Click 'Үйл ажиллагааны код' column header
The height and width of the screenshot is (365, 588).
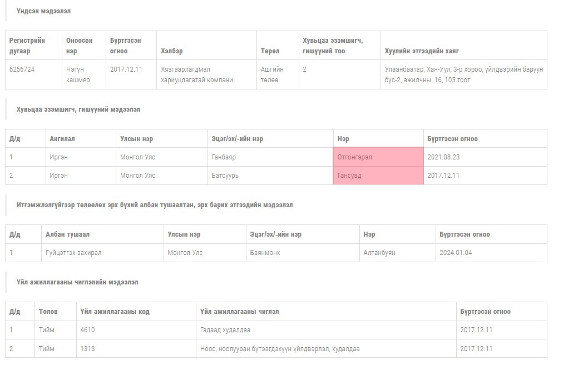click(x=115, y=312)
